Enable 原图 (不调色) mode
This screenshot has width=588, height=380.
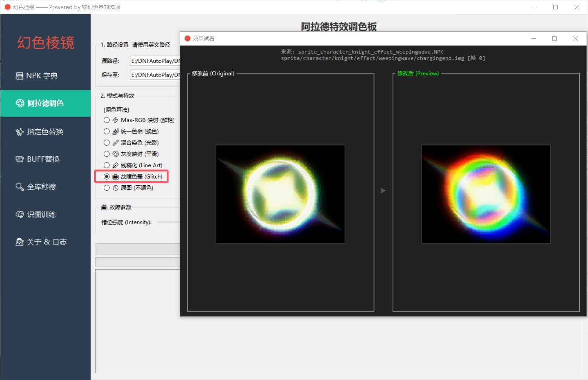click(x=107, y=188)
